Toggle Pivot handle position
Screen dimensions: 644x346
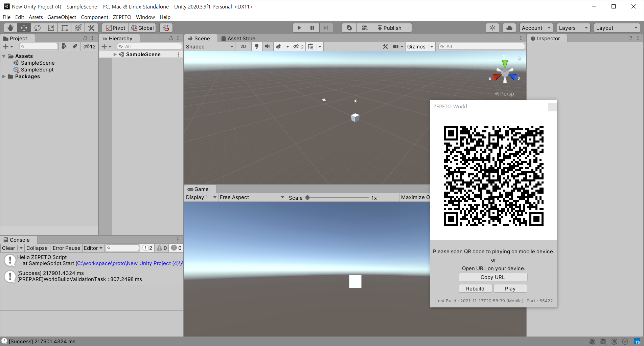[x=115, y=28]
